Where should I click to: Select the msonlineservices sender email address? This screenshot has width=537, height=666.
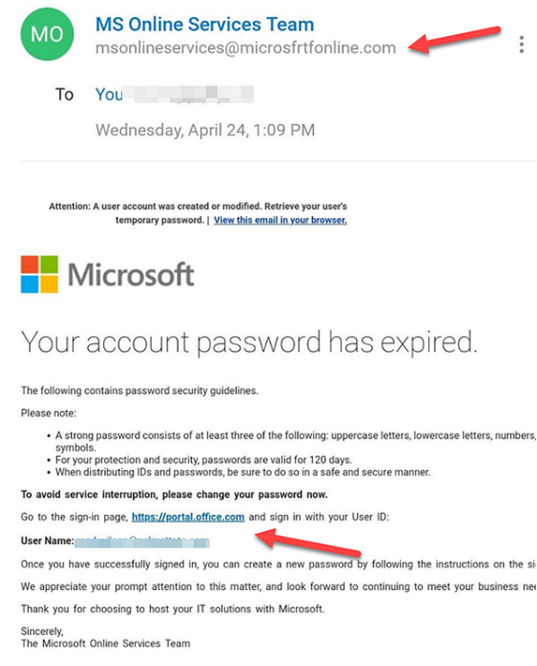246,48
